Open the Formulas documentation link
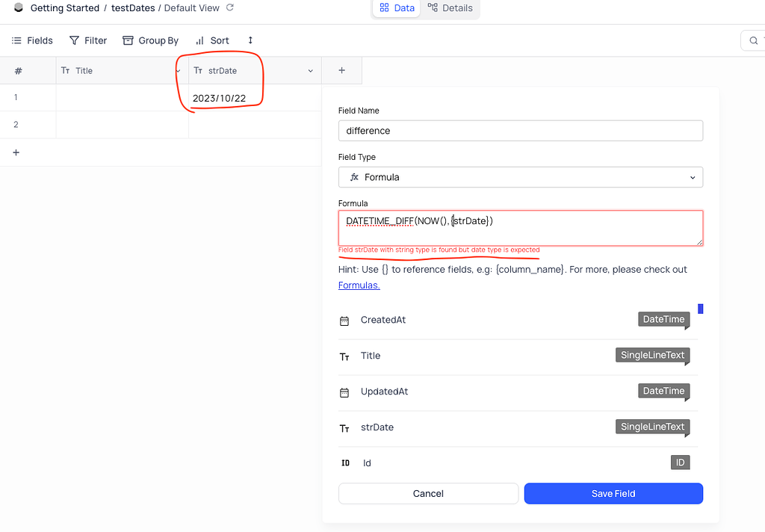Viewport: 765px width, 532px height. coord(359,285)
